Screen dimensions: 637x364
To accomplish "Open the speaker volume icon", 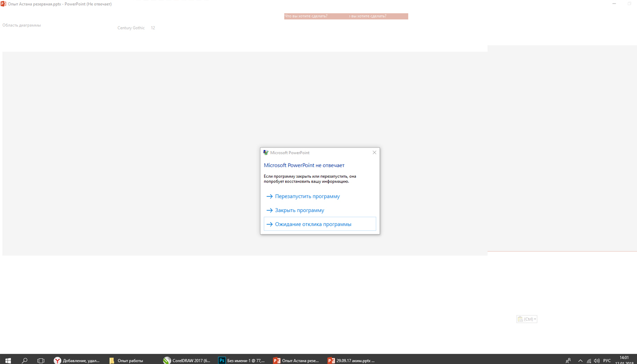I will point(597,360).
